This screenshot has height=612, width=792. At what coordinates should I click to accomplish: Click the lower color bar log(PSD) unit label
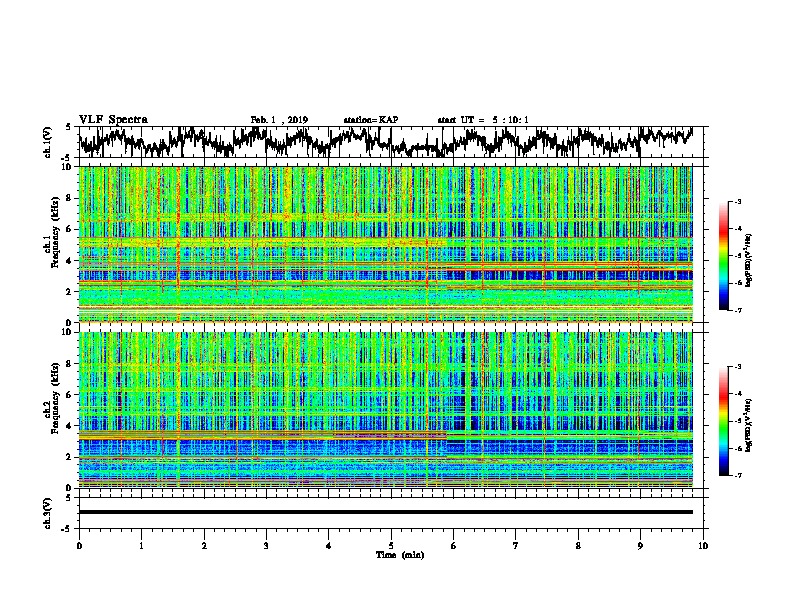point(748,425)
